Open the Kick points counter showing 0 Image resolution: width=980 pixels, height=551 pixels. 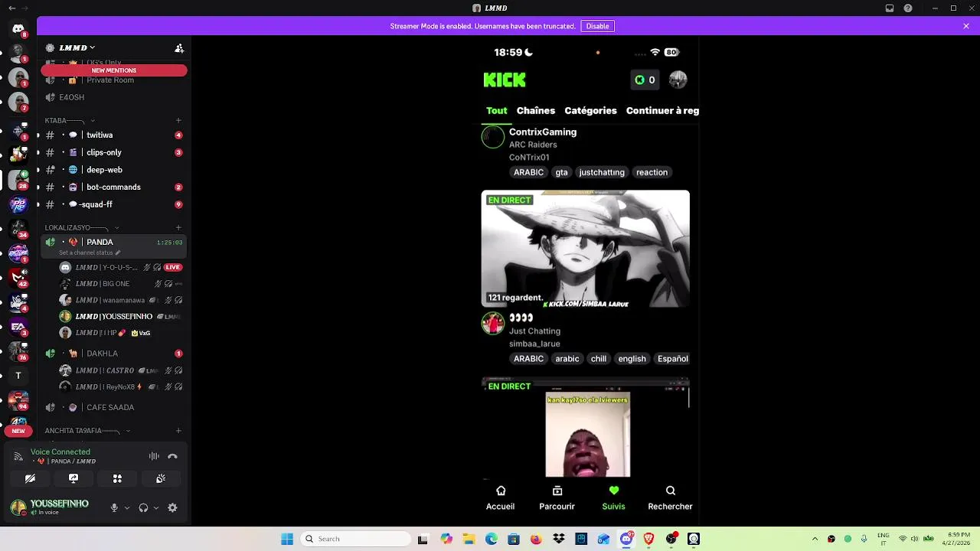pyautogui.click(x=645, y=80)
